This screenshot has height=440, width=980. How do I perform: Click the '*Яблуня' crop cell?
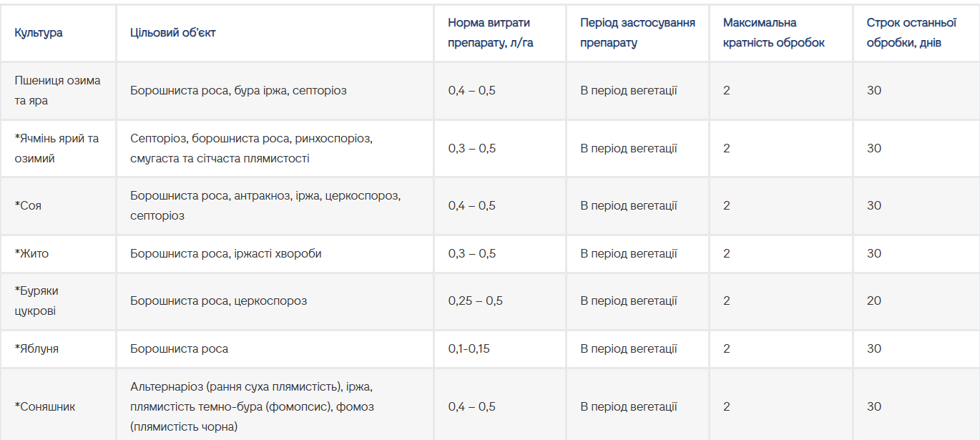58,348
